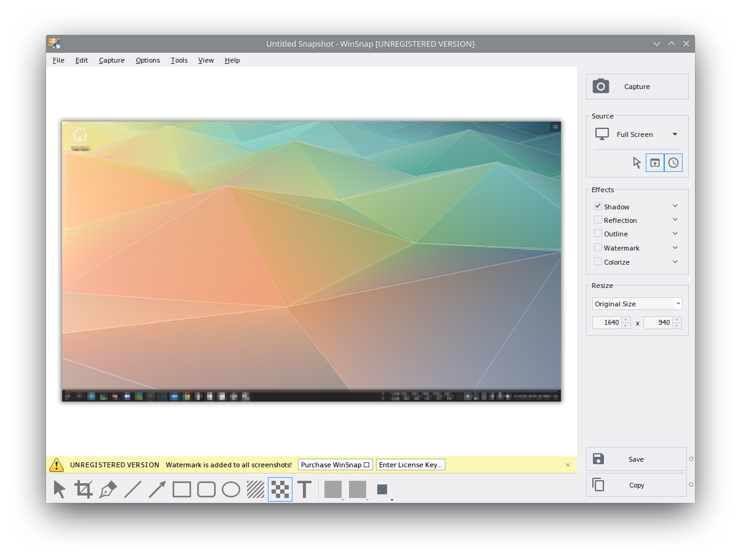
Task: Open the Tools menu
Action: coord(179,60)
